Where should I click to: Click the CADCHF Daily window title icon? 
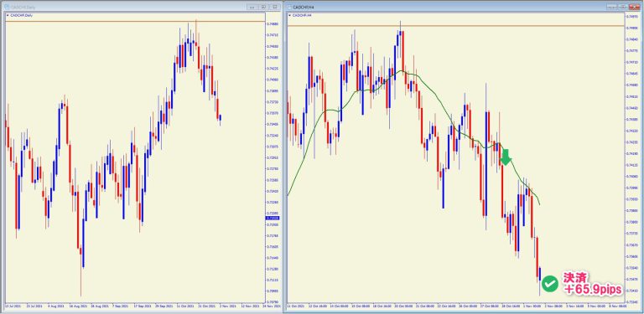pyautogui.click(x=6, y=7)
